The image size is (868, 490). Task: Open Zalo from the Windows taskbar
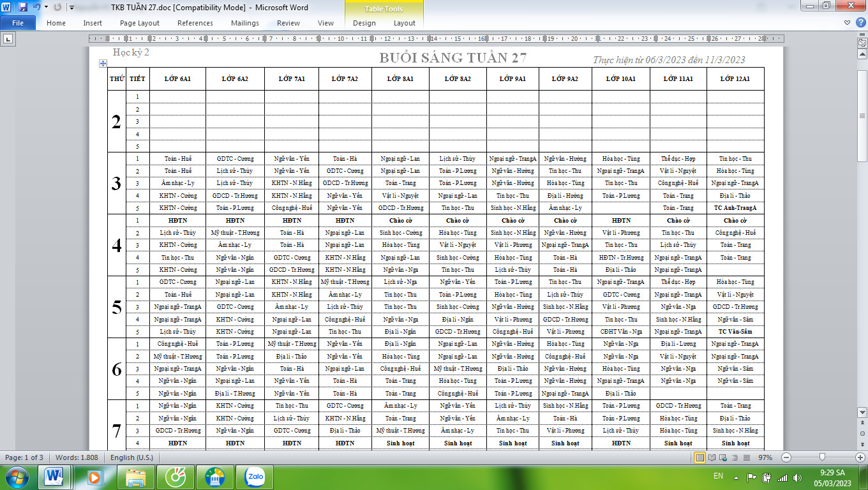tap(255, 477)
